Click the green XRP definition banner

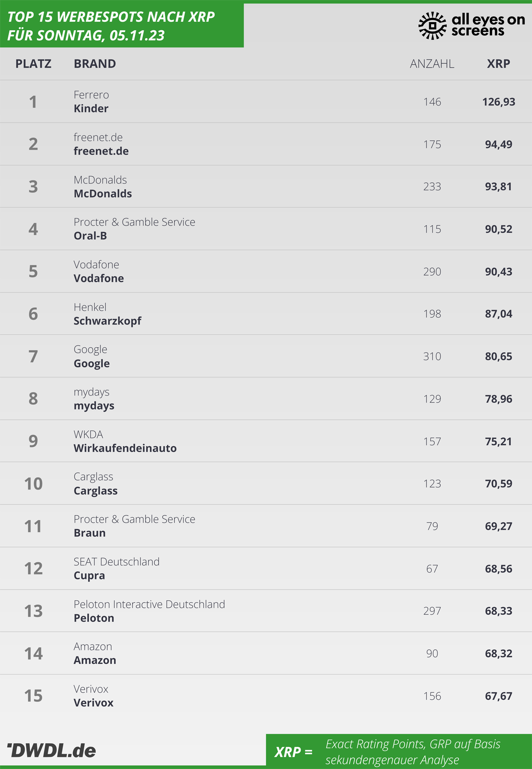click(x=399, y=750)
